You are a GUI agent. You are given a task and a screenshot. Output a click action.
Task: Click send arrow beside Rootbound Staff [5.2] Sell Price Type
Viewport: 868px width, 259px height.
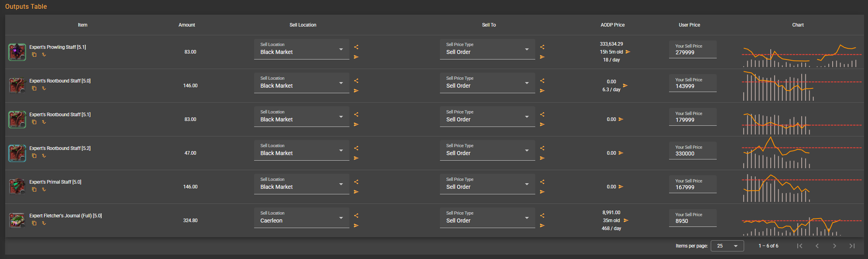(542, 158)
